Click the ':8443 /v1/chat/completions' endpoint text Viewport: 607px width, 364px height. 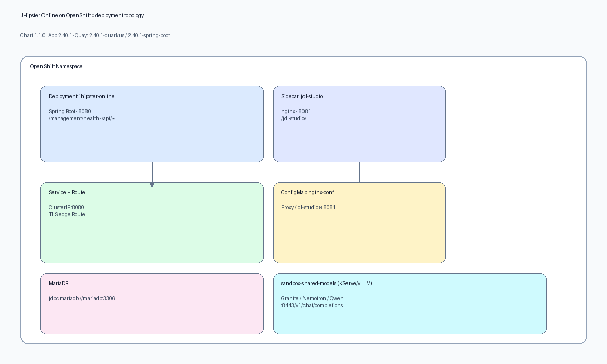[x=312, y=305]
